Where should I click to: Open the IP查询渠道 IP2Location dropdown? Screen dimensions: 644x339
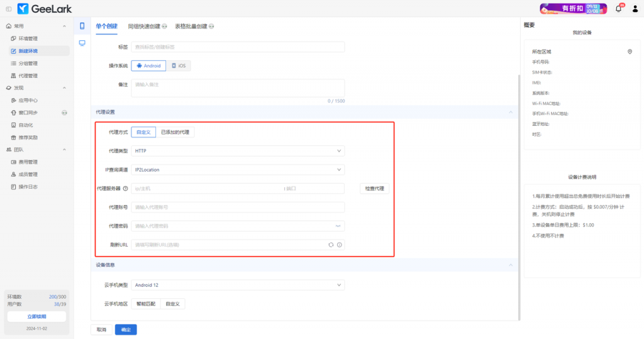coord(238,169)
